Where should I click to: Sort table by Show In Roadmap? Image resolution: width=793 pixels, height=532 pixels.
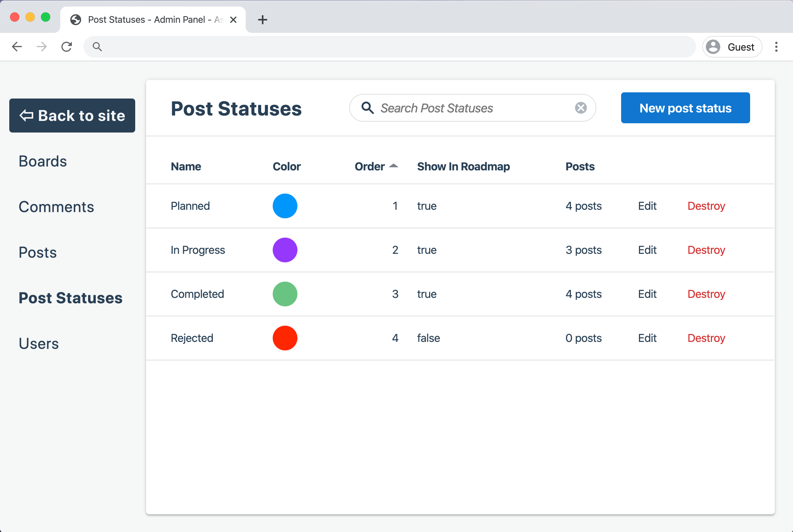click(x=463, y=167)
